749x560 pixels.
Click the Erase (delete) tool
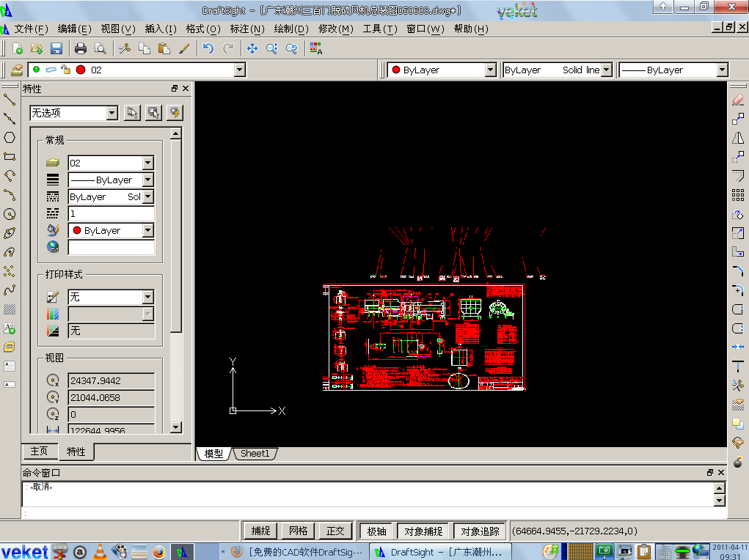[x=738, y=100]
